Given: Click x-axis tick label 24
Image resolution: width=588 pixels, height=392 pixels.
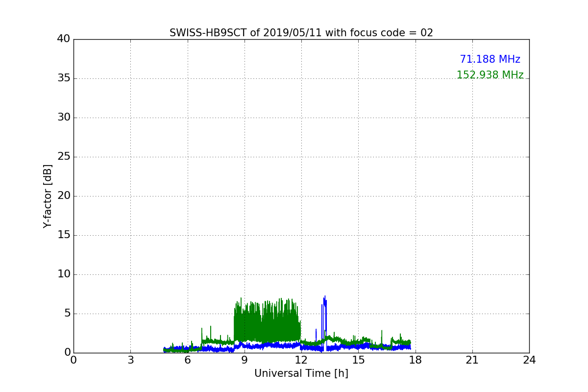Looking at the screenshot, I should tap(529, 360).
